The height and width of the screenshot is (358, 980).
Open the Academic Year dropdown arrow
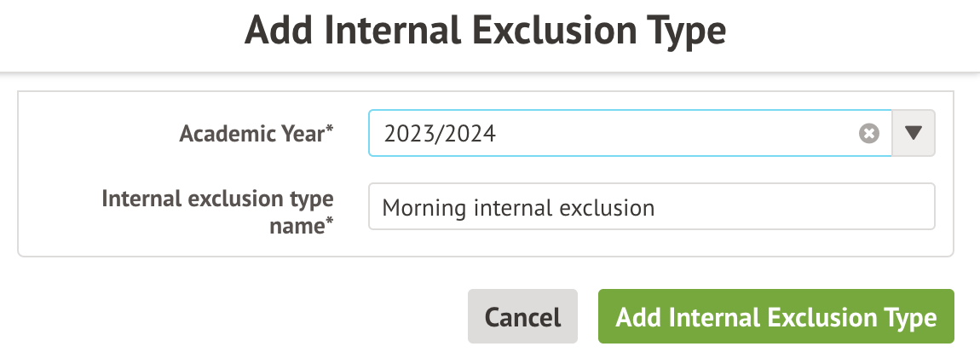(914, 134)
